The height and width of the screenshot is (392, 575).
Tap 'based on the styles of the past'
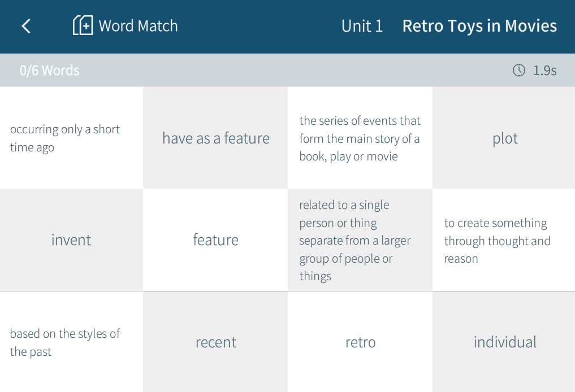pos(71,342)
